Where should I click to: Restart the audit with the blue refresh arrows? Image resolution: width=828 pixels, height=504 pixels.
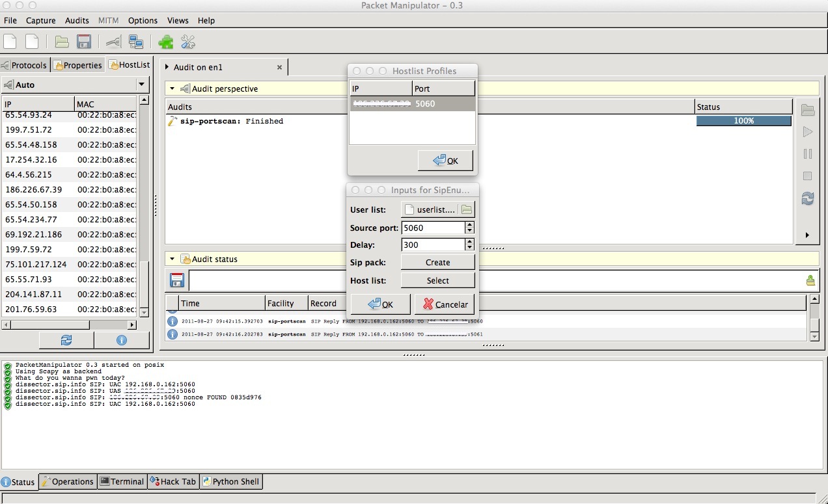pos(808,199)
